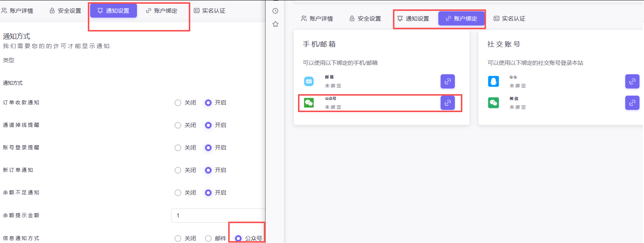Click the 公众号 bind link icon
The width and height of the screenshot is (644, 243).
pyautogui.click(x=447, y=103)
